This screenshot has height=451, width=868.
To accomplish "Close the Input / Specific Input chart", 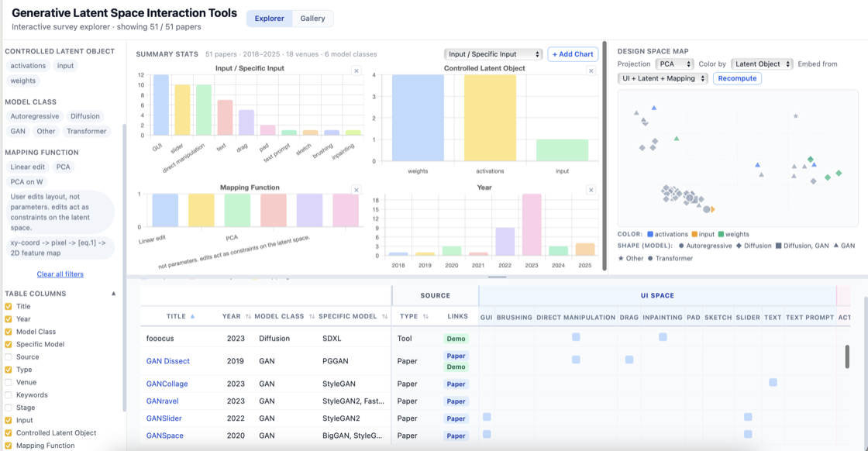I will tap(356, 71).
